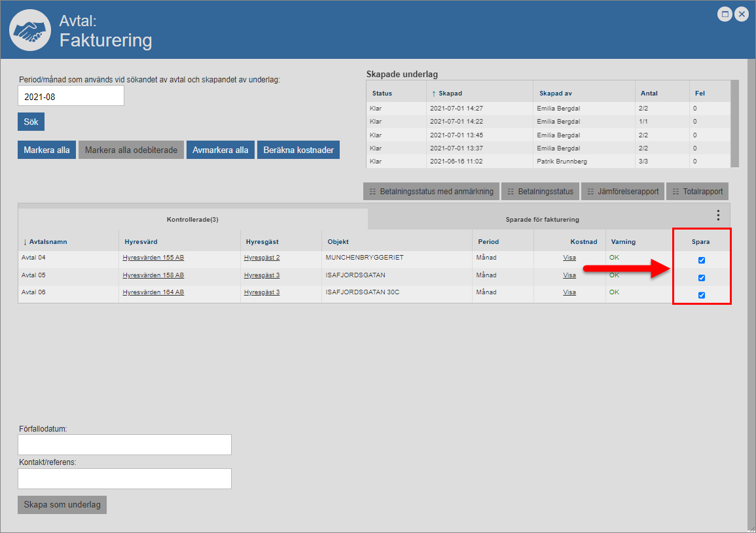Click the Förfallodatum input field
756x533 pixels.
124,445
